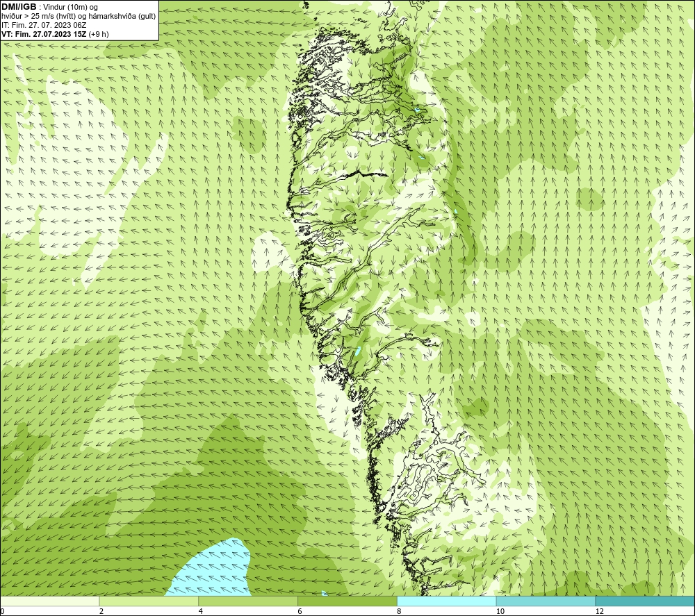Click the DMI/IGB title text
695x616 pixels.
pos(19,7)
